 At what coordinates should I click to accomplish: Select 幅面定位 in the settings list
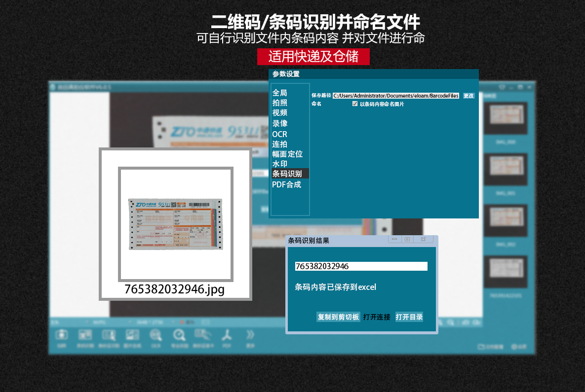[x=287, y=154]
